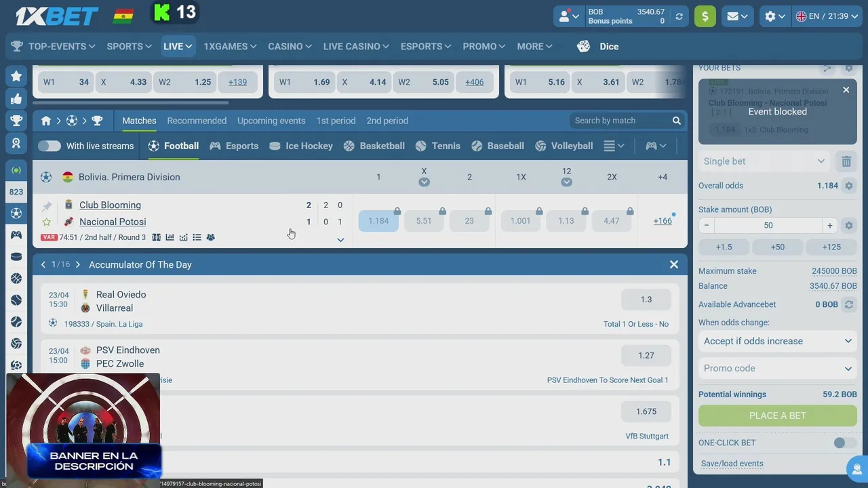Open the match list details icon
This screenshot has height=488, width=868.
click(x=197, y=237)
